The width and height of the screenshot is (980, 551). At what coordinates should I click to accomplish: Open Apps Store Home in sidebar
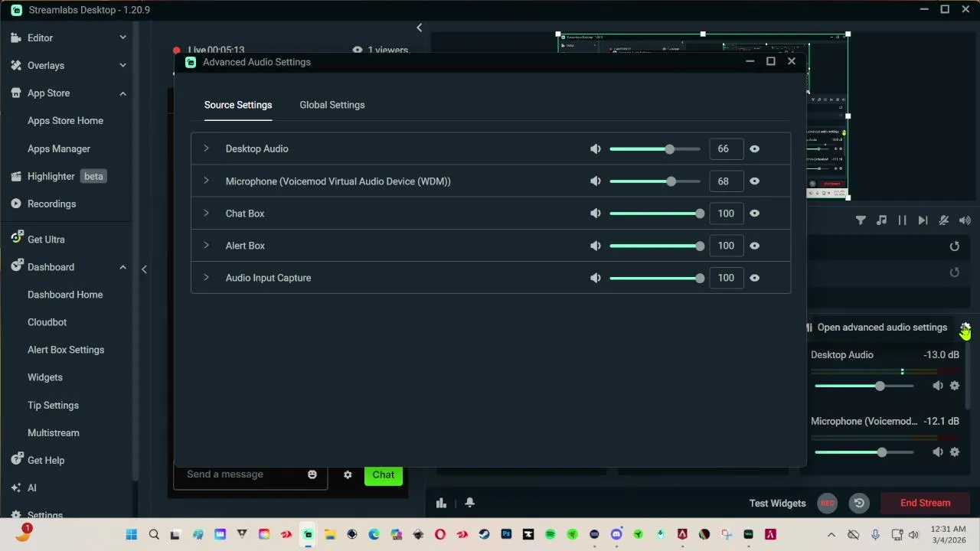[x=65, y=121]
